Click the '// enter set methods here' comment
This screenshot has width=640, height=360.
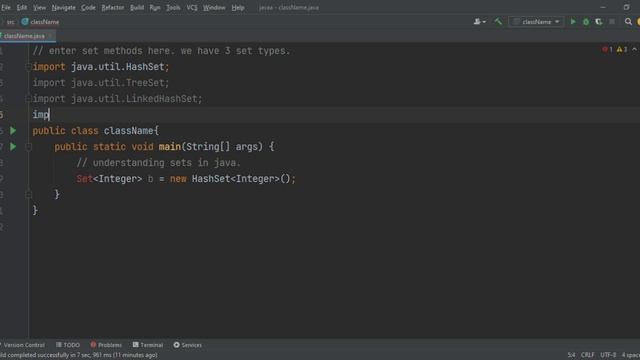(x=161, y=51)
